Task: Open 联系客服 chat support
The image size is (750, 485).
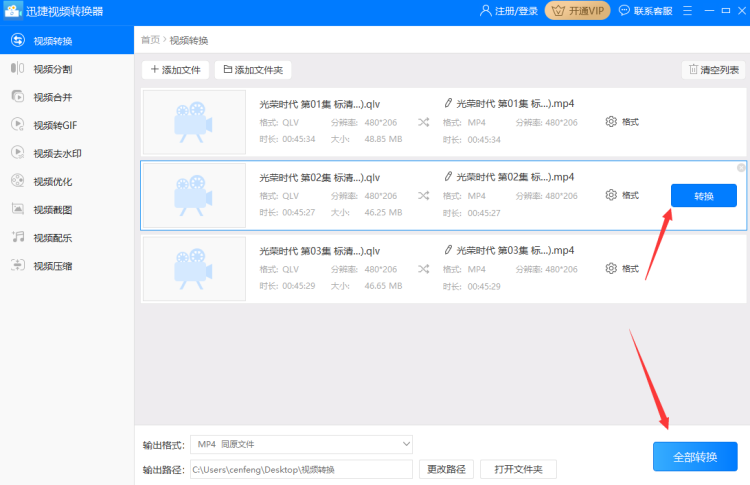Action: [646, 11]
